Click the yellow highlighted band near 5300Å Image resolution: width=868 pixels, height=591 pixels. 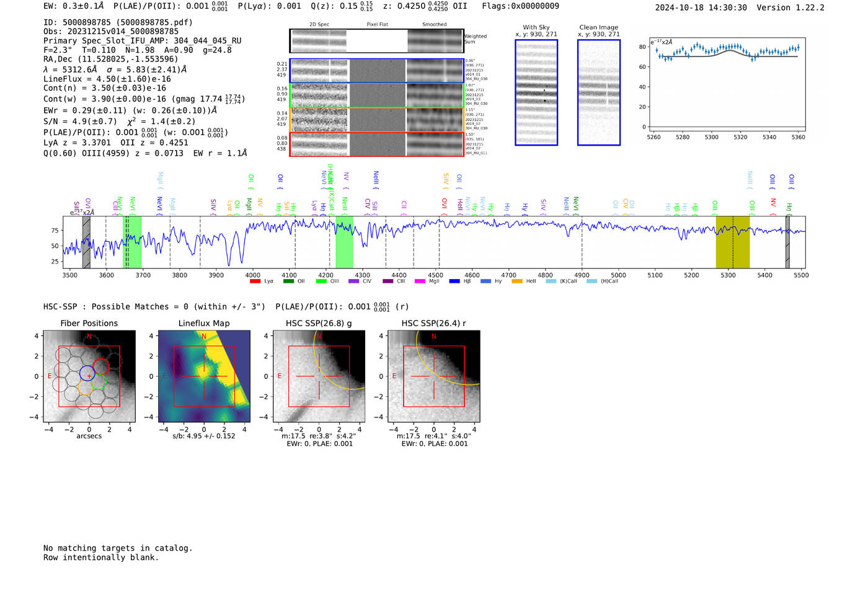click(732, 242)
